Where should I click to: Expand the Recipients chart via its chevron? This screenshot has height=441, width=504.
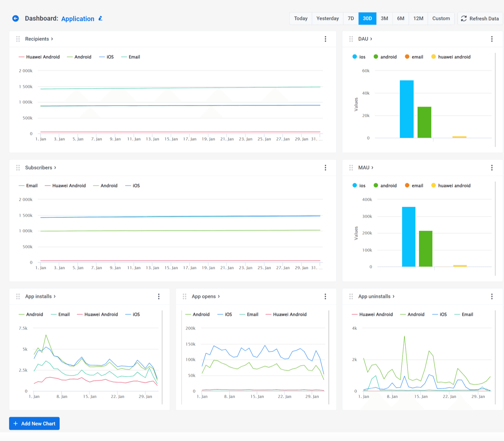click(52, 39)
